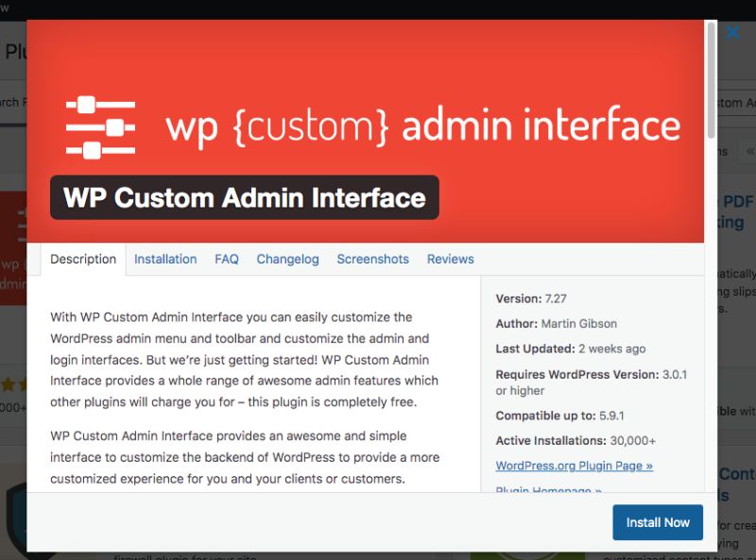Read the Reviews tab

pyautogui.click(x=450, y=259)
